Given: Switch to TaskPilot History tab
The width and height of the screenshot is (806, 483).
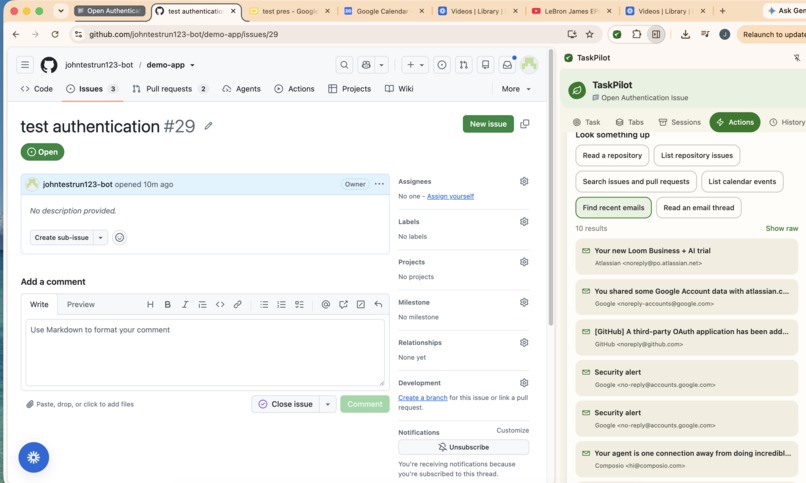Looking at the screenshot, I should point(787,122).
